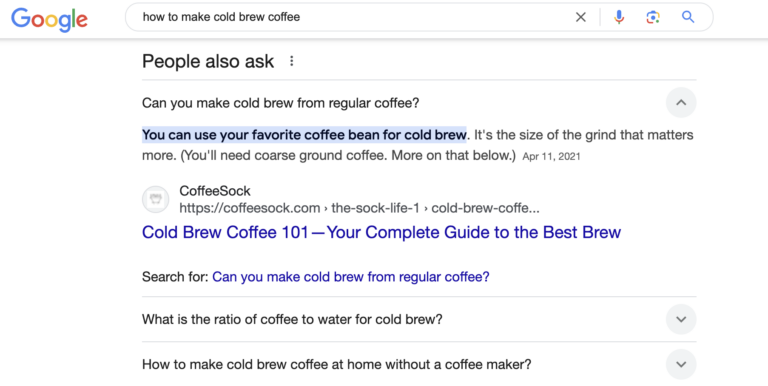Click the CoffeeSock favicon

pos(155,199)
